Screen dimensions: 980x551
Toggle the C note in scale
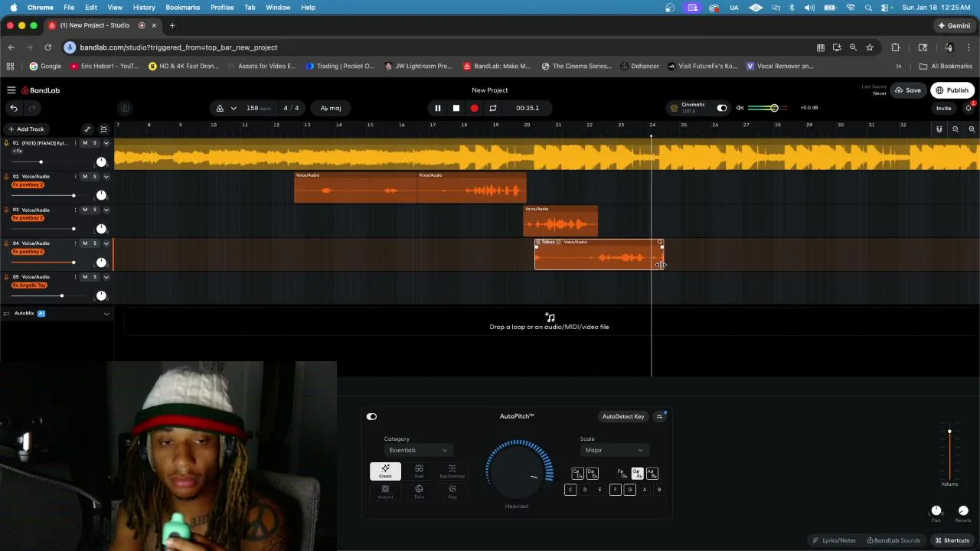pyautogui.click(x=570, y=490)
